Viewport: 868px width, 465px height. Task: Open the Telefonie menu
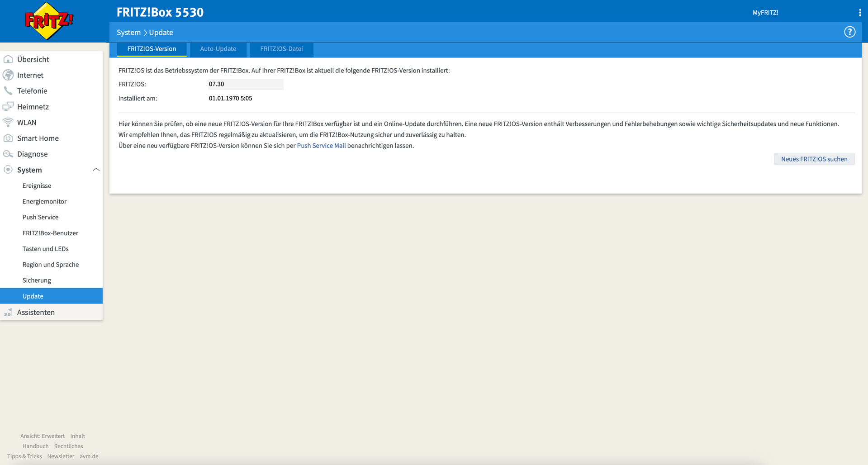point(32,91)
